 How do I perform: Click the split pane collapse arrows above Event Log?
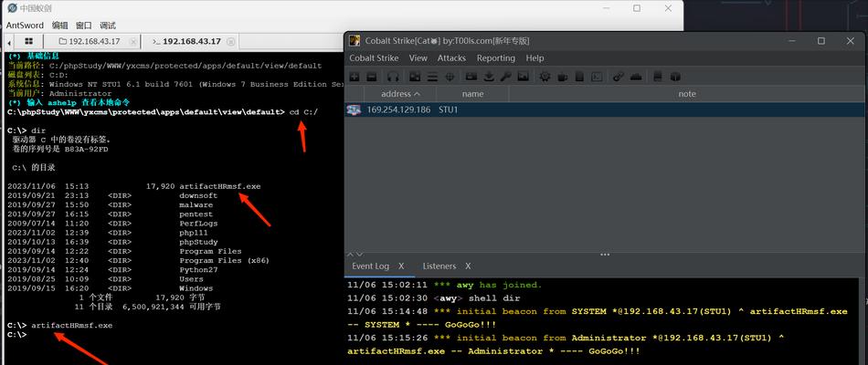355,255
